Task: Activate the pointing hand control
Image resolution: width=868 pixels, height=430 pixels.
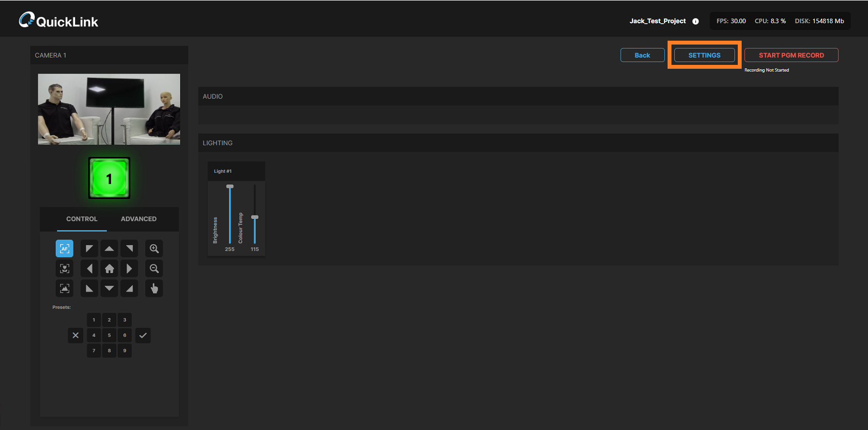Action: [154, 289]
